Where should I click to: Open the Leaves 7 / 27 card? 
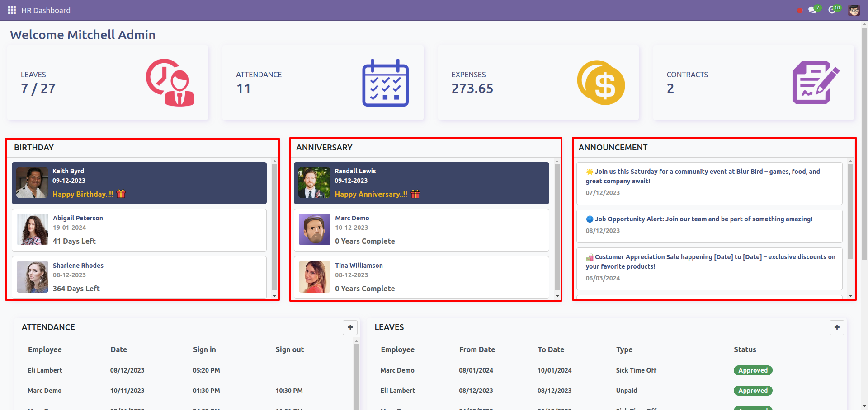[108, 83]
